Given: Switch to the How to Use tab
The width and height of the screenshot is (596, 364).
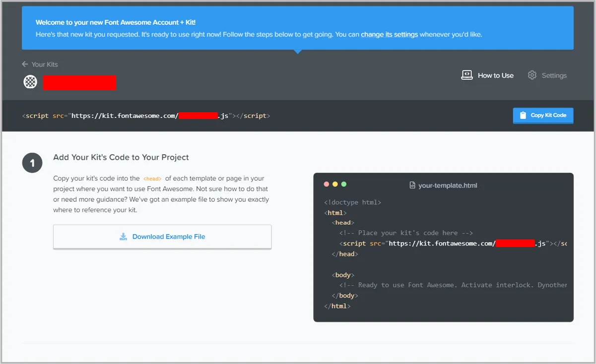Looking at the screenshot, I should click(495, 75).
